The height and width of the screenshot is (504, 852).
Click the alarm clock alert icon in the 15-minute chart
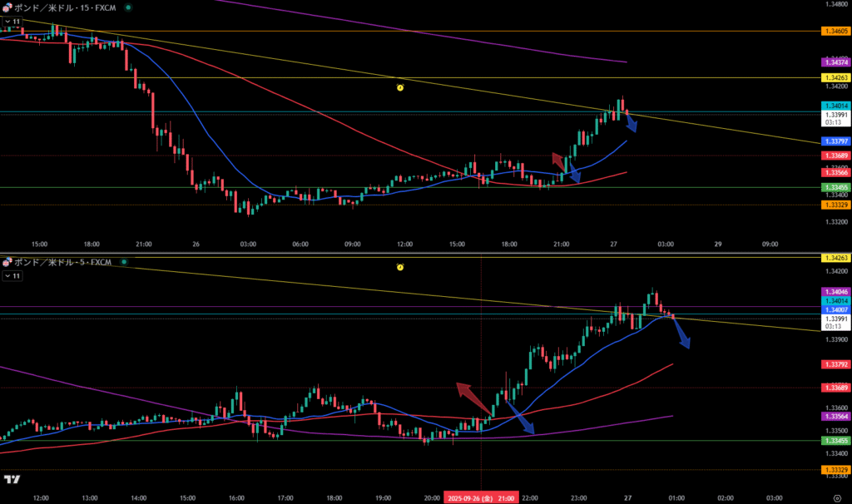pyautogui.click(x=400, y=86)
